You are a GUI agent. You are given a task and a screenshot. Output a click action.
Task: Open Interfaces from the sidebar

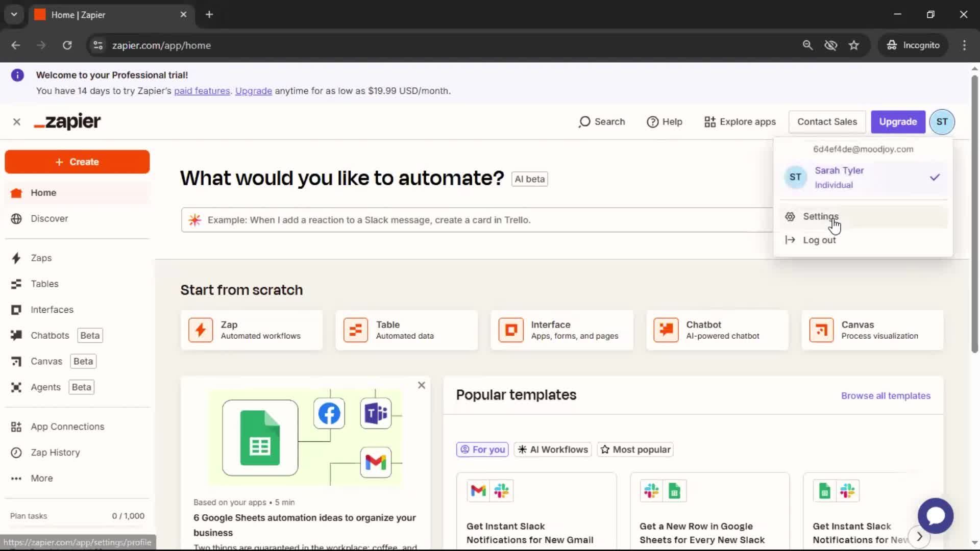pos(77,310)
